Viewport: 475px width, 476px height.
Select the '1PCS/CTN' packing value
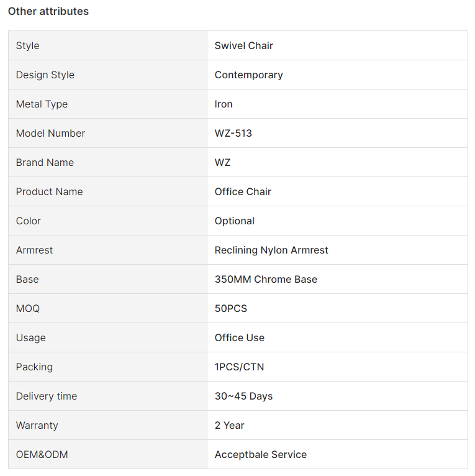tap(239, 367)
